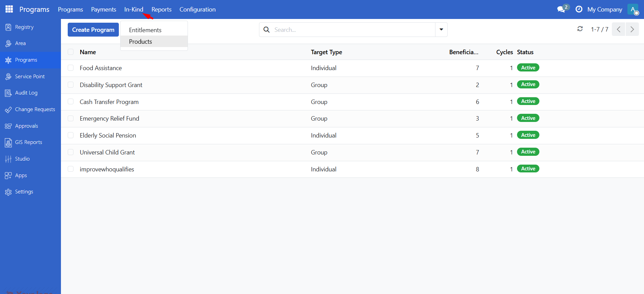Choose Entitlements from the In-Kind menu
644x294 pixels.
pos(145,30)
